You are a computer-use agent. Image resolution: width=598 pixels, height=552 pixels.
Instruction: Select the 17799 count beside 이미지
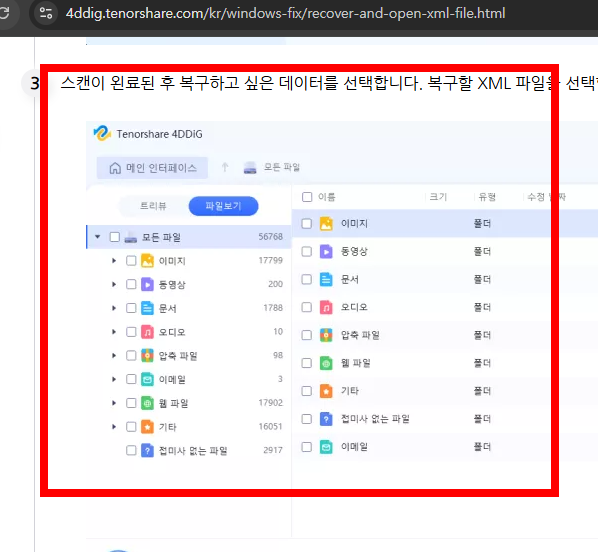pos(270,261)
